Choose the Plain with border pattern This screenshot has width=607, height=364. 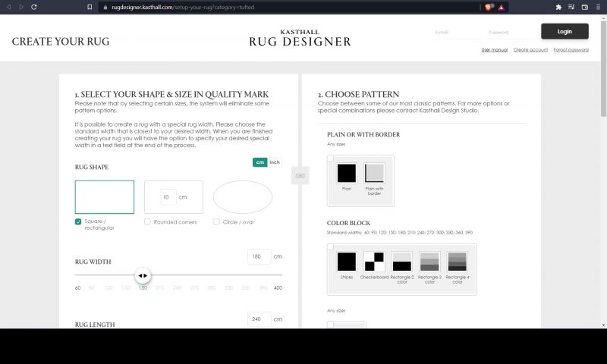coord(374,173)
